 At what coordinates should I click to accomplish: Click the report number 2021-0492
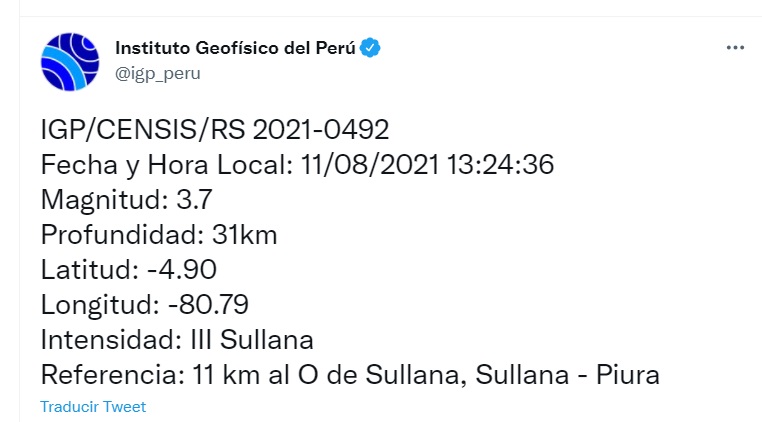[x=321, y=130]
